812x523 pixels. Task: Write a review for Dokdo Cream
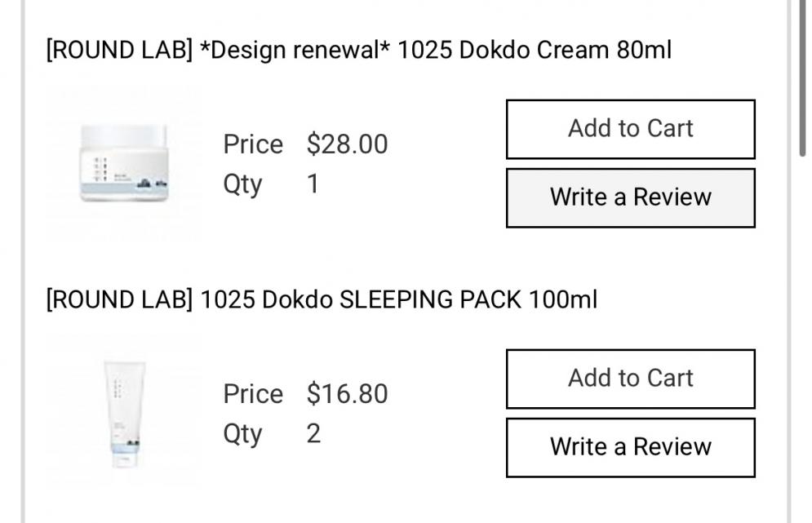pyautogui.click(x=630, y=197)
